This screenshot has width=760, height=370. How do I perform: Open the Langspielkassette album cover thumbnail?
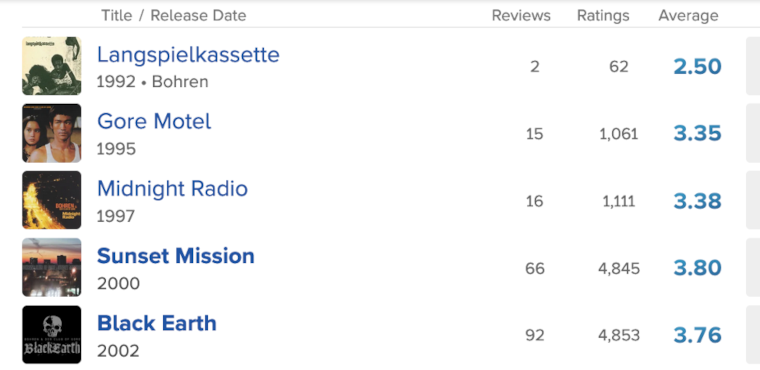point(51,66)
